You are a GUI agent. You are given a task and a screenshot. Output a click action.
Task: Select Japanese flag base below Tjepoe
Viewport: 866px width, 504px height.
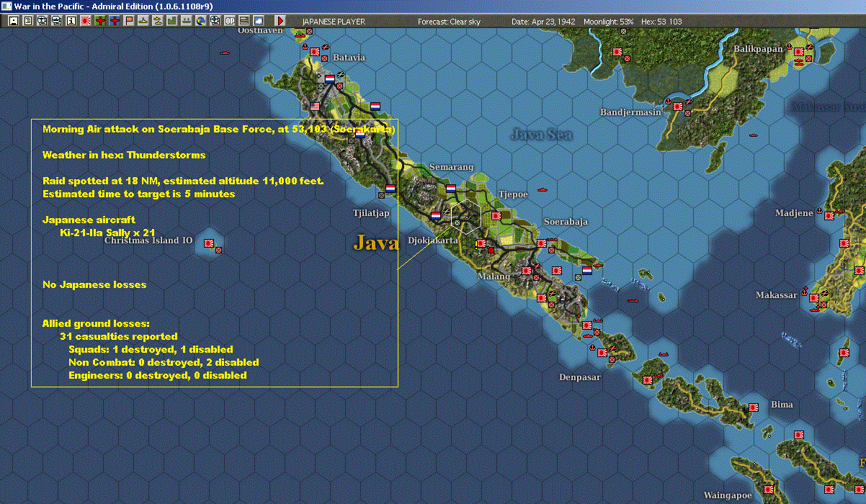pyautogui.click(x=496, y=216)
